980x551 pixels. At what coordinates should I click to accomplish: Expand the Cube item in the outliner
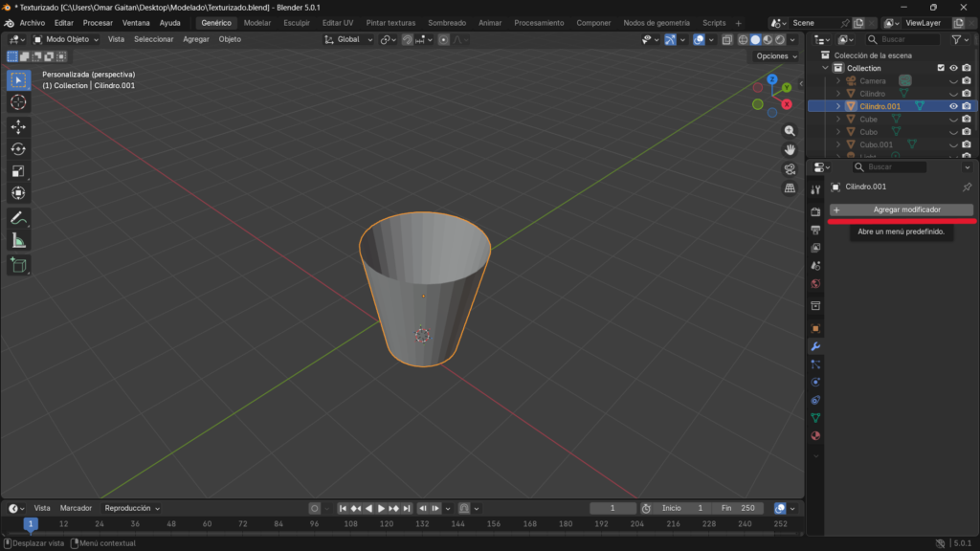point(838,120)
